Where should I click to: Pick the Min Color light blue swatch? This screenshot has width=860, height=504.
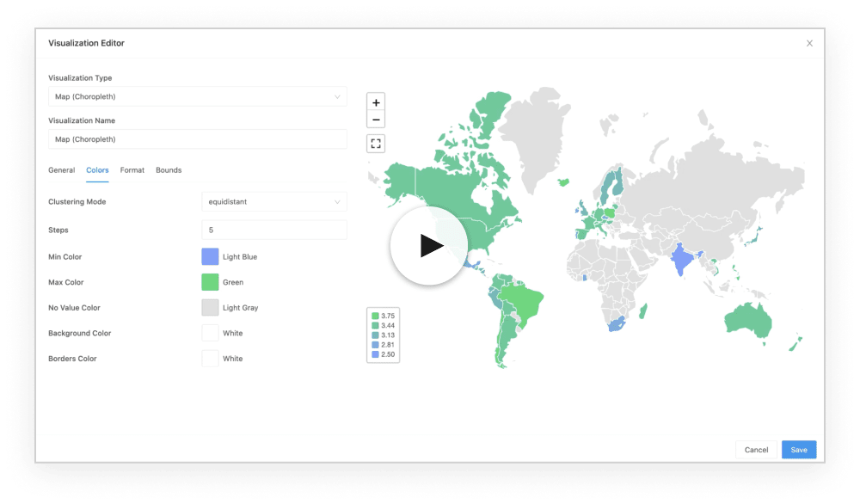210,257
